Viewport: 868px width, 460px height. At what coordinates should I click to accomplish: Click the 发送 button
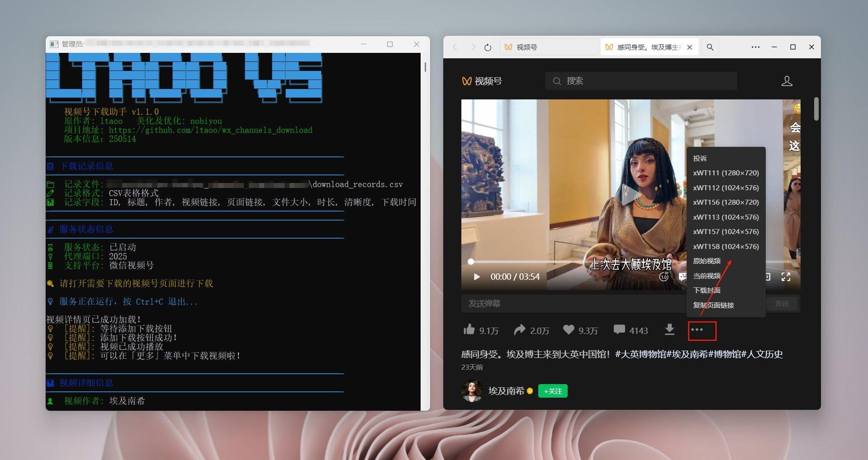point(782,304)
